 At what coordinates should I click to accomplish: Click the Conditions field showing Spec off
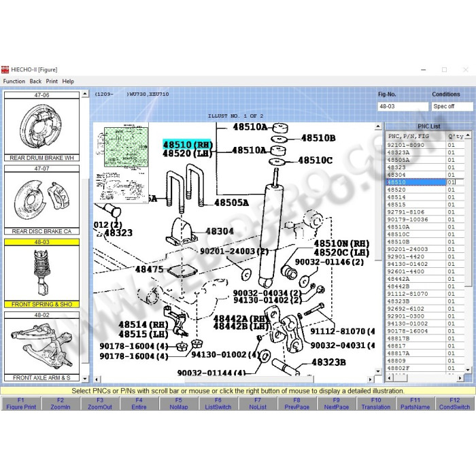click(x=452, y=106)
